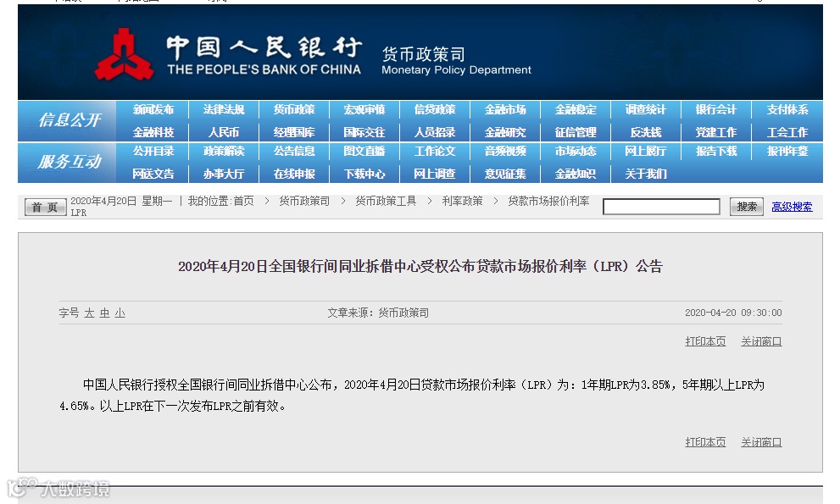Open the 宏观审慎 navigation item
Viewport: 840px width, 504px height.
[364, 110]
